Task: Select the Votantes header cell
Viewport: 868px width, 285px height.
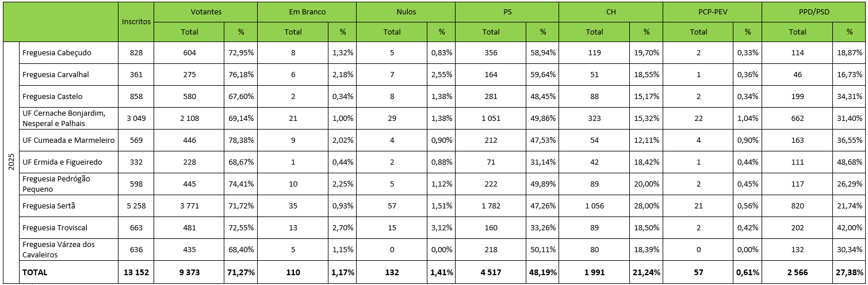Action: (205, 12)
